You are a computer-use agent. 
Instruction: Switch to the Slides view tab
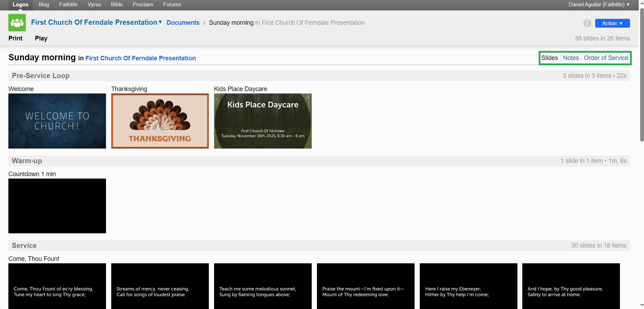click(x=550, y=58)
